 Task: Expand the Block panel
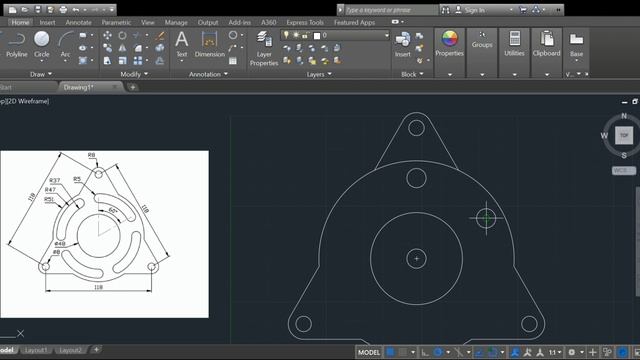[412, 74]
